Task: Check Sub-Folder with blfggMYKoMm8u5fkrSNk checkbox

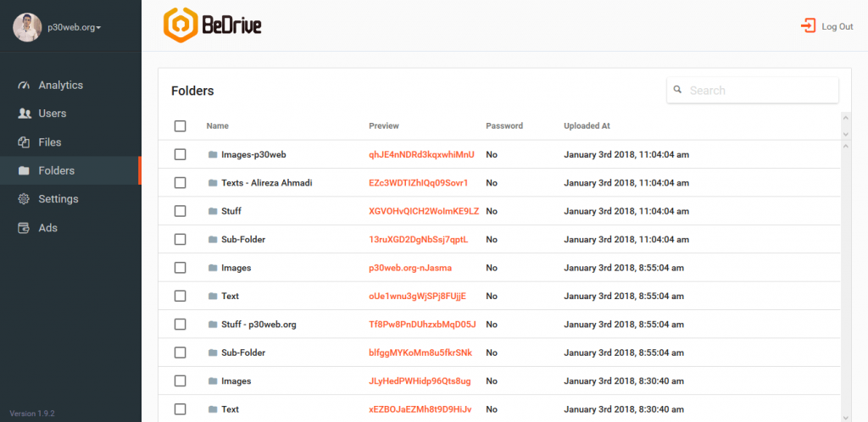Action: click(180, 353)
